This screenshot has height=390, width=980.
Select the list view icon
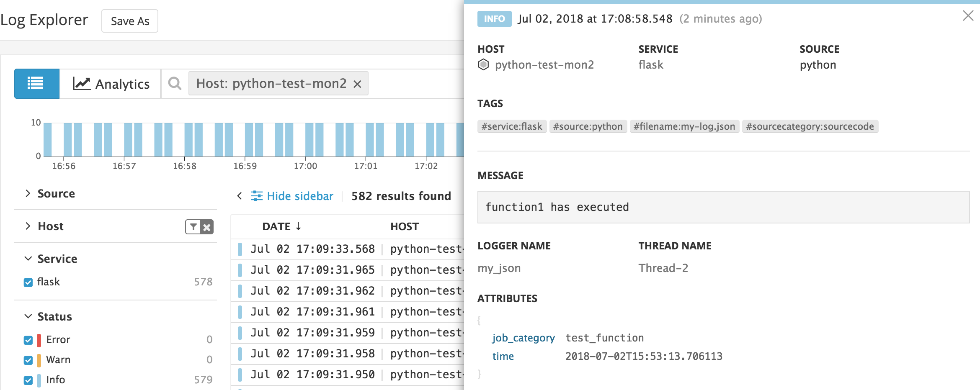[x=36, y=83]
